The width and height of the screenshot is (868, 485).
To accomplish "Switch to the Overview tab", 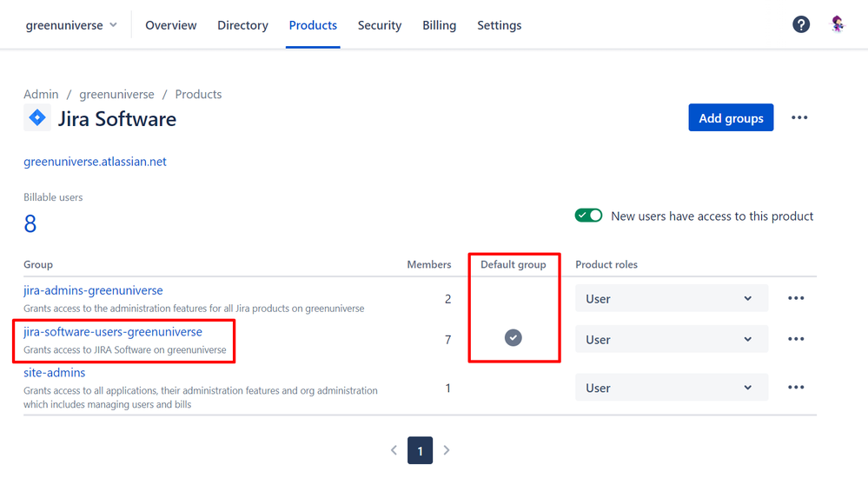I will [x=170, y=25].
